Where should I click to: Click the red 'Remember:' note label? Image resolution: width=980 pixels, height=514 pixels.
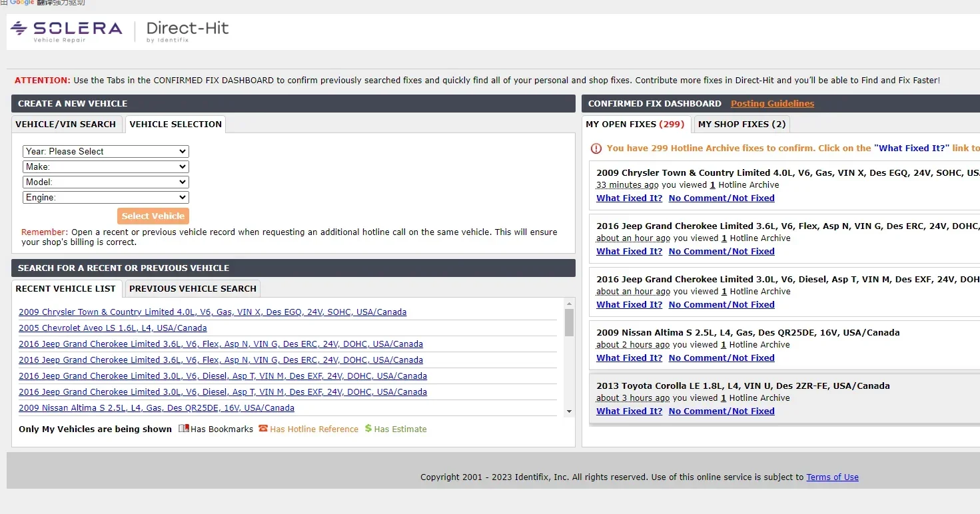[45, 232]
